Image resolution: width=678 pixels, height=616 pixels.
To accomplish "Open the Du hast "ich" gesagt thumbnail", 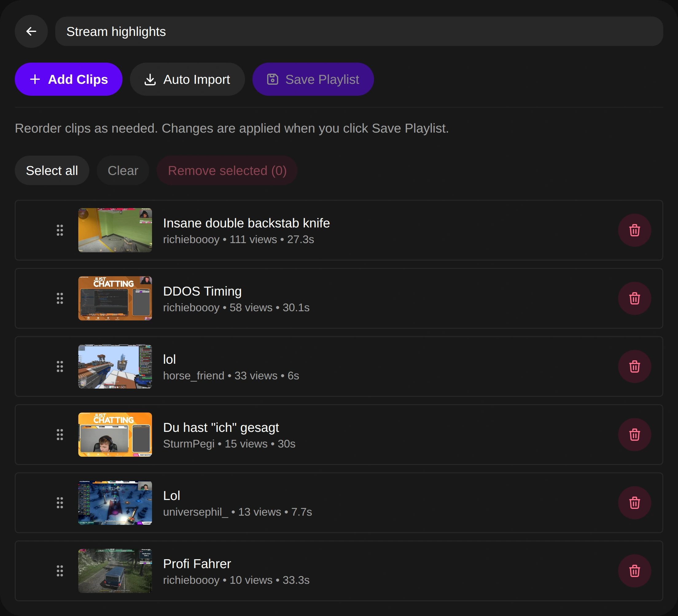I will [115, 435].
